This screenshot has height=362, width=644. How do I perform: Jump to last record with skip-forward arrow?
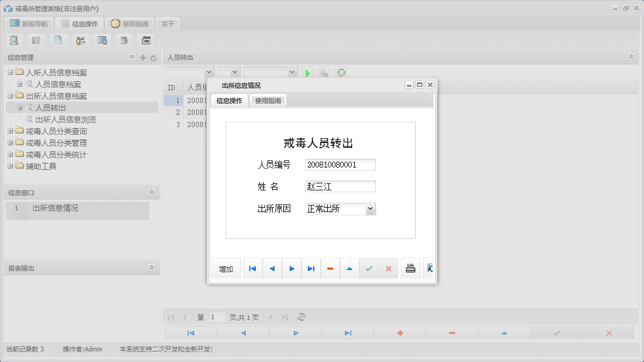(311, 268)
